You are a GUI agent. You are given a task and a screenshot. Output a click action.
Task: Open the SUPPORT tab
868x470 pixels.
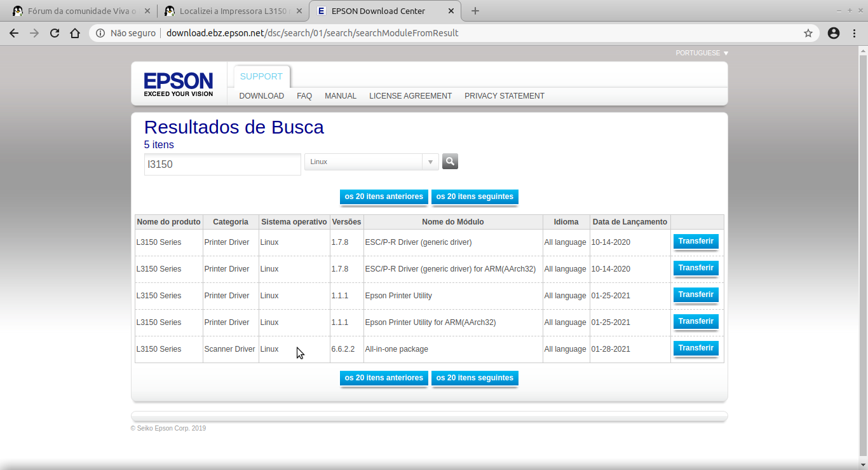[261, 76]
